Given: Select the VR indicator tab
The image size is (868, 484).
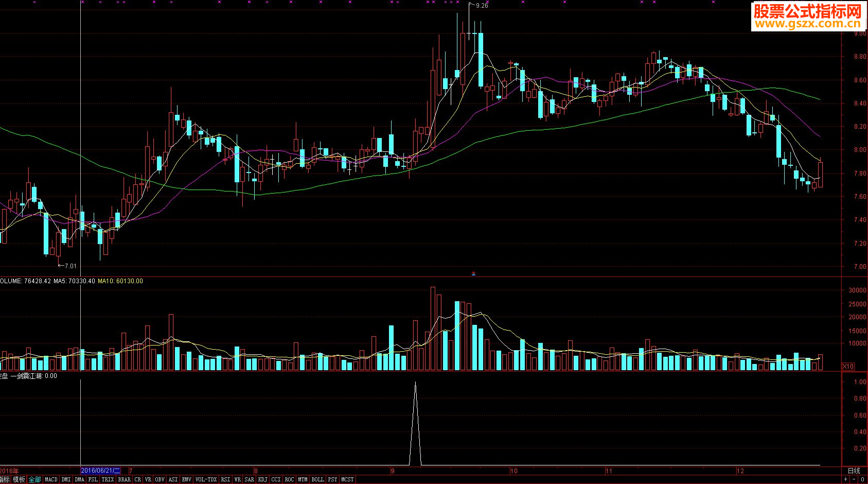Looking at the screenshot, I should [x=148, y=479].
